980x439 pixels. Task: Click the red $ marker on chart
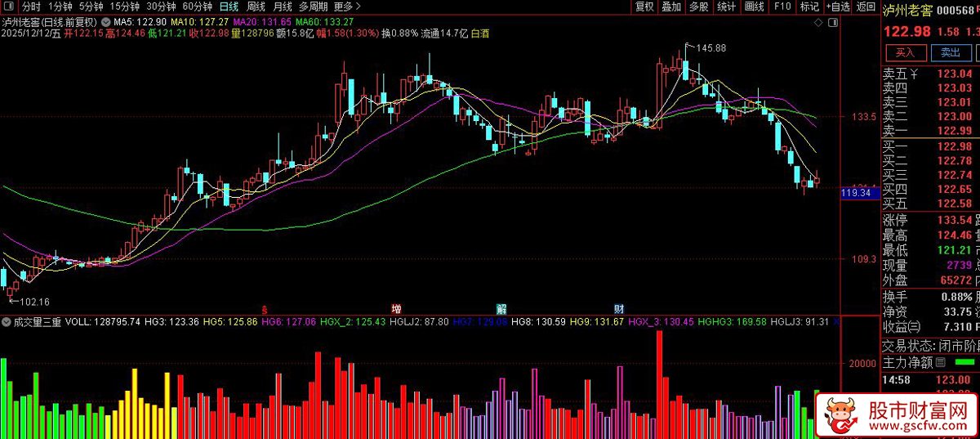point(265,310)
